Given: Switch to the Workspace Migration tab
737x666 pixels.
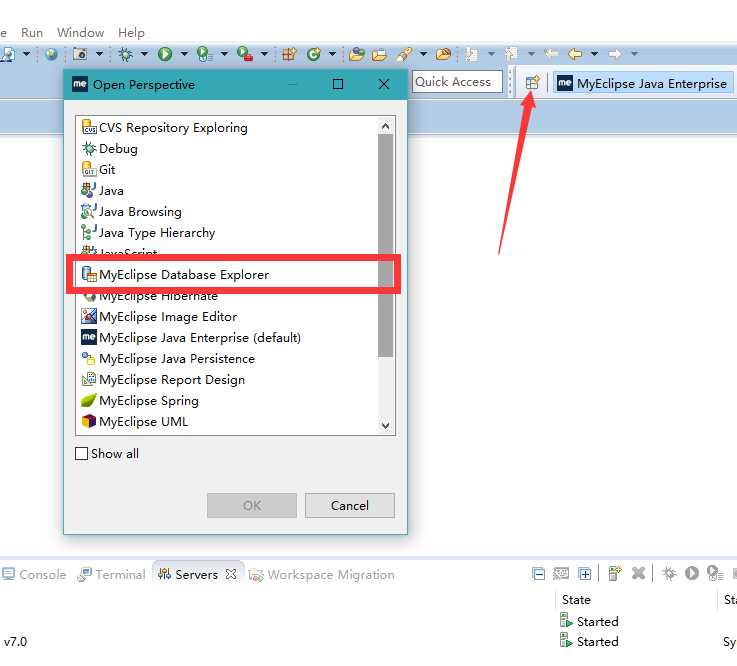Looking at the screenshot, I should pyautogui.click(x=322, y=574).
